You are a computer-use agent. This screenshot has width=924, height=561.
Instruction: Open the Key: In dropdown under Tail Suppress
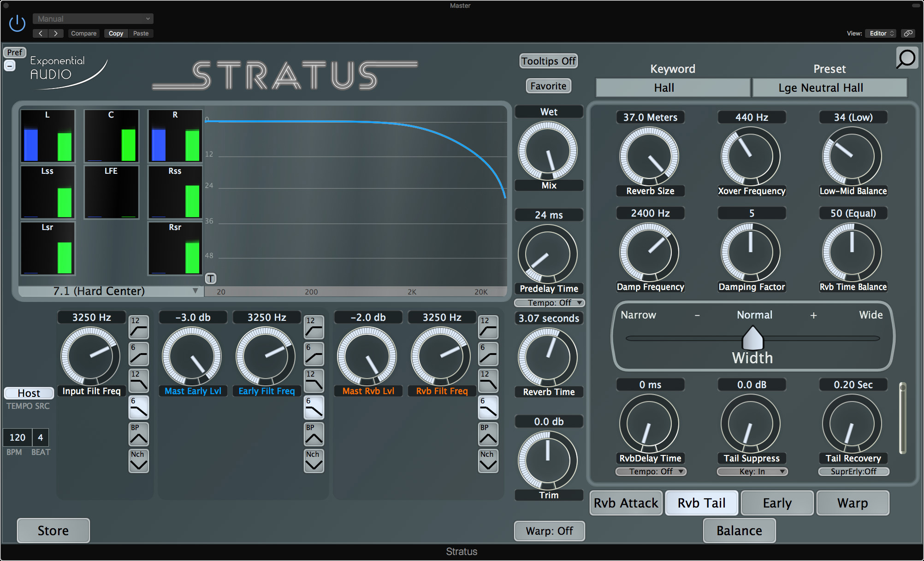(752, 472)
